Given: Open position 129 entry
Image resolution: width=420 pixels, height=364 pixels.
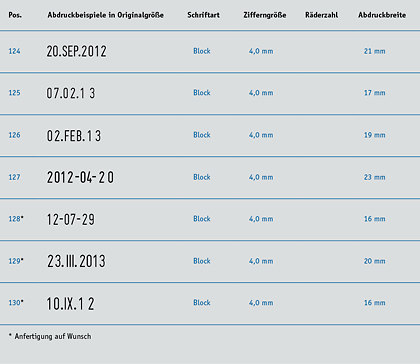Looking at the screenshot, I should (x=16, y=261).
